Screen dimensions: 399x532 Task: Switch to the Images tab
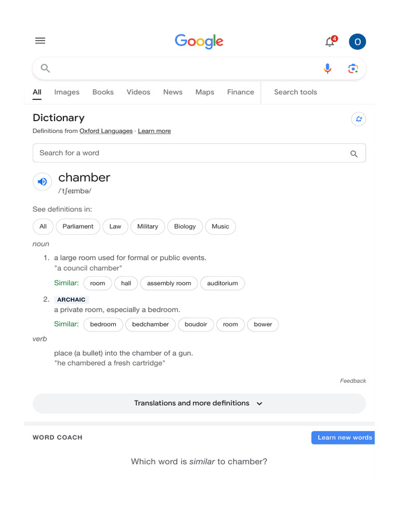[x=66, y=92]
